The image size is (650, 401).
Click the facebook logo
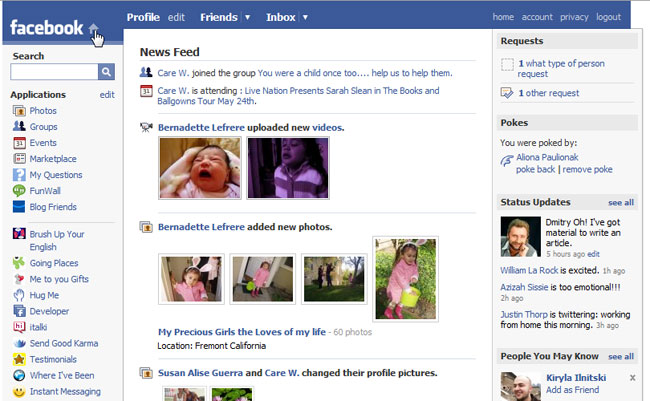pyautogui.click(x=46, y=28)
